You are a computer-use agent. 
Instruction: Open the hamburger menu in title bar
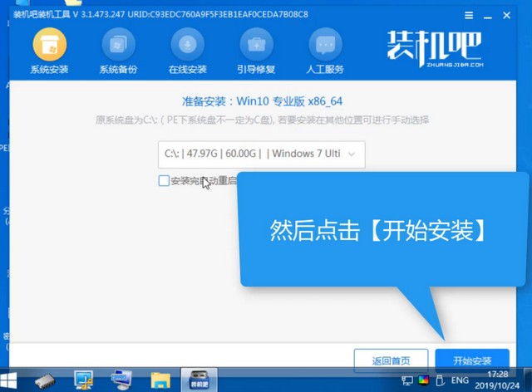(469, 15)
